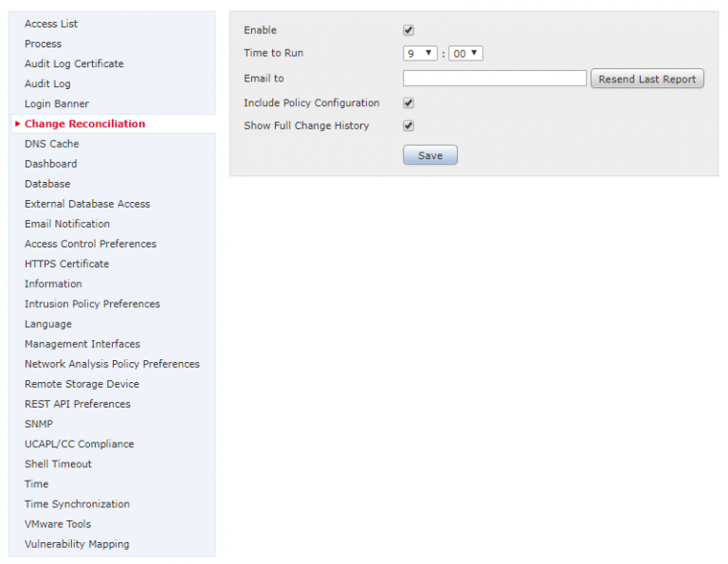Select External Database Access
The width and height of the screenshot is (728, 564).
pyautogui.click(x=87, y=204)
